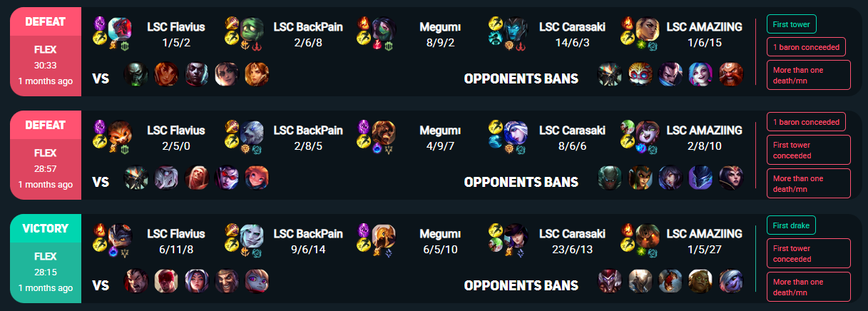Click "First tower conceeded" badge in victory match
This screenshot has height=311, width=868.
[x=809, y=253]
